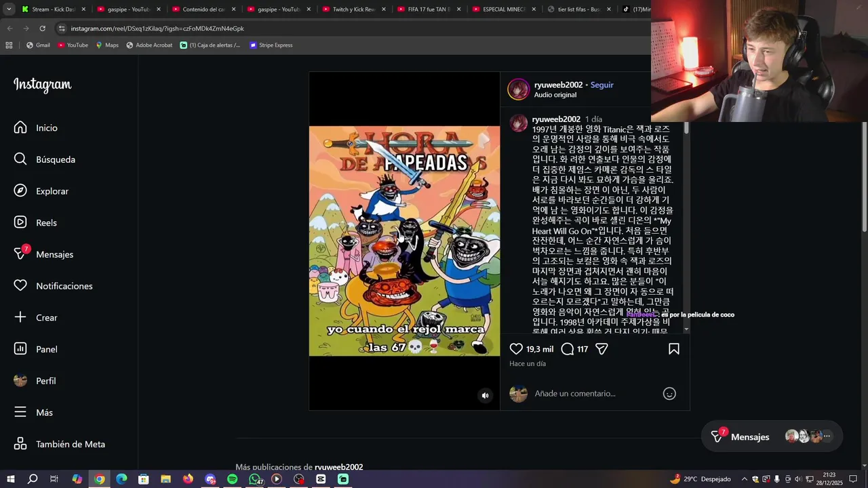Open the Panel dashboard icon
868x488 pixels.
[20, 349]
